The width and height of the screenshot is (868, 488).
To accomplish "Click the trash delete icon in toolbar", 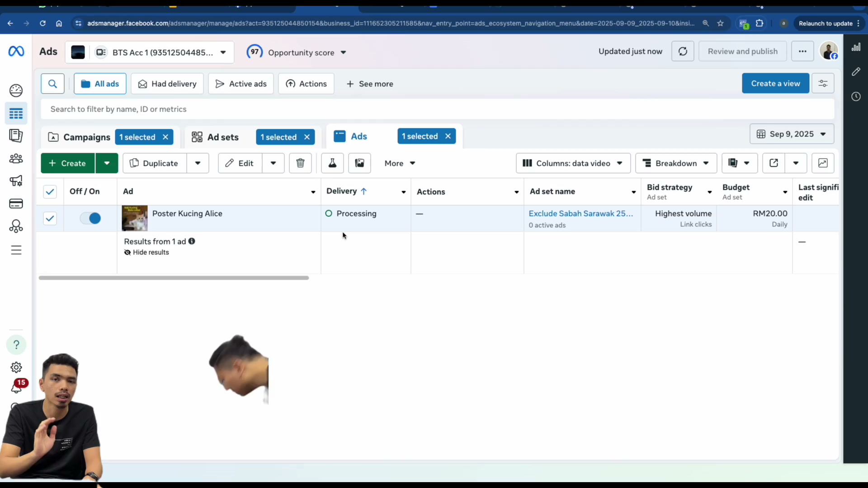I will (x=300, y=163).
